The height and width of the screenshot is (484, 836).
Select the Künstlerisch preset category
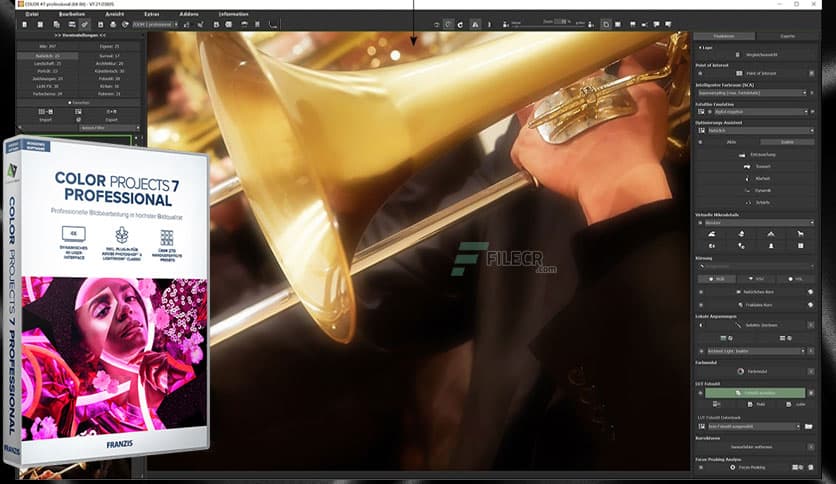click(x=110, y=71)
